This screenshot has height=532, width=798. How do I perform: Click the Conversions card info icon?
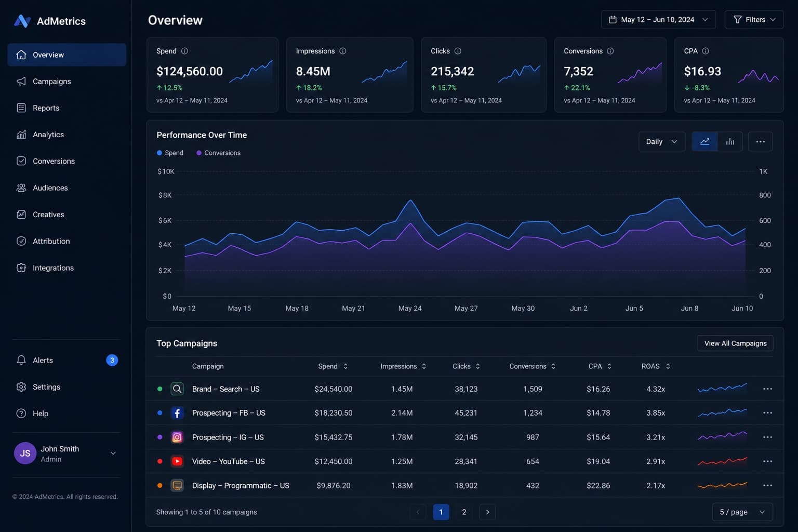[x=610, y=51]
